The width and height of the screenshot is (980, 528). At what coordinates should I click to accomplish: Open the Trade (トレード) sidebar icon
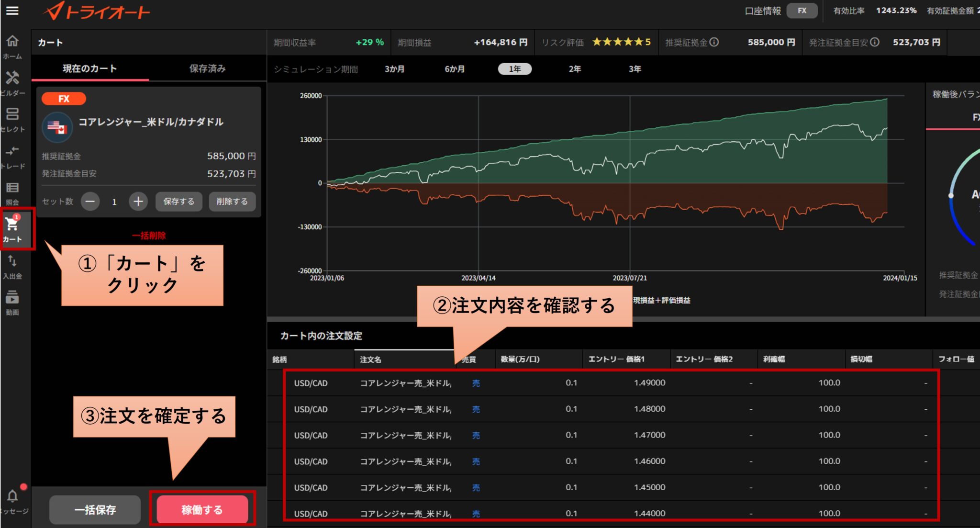click(12, 157)
